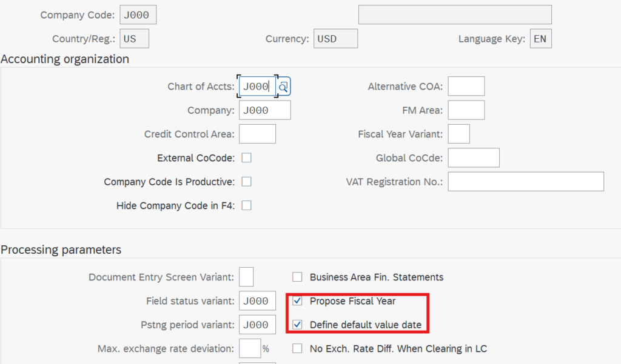Tick Company Code Is Productive checkbox
621x364 pixels.
(247, 182)
